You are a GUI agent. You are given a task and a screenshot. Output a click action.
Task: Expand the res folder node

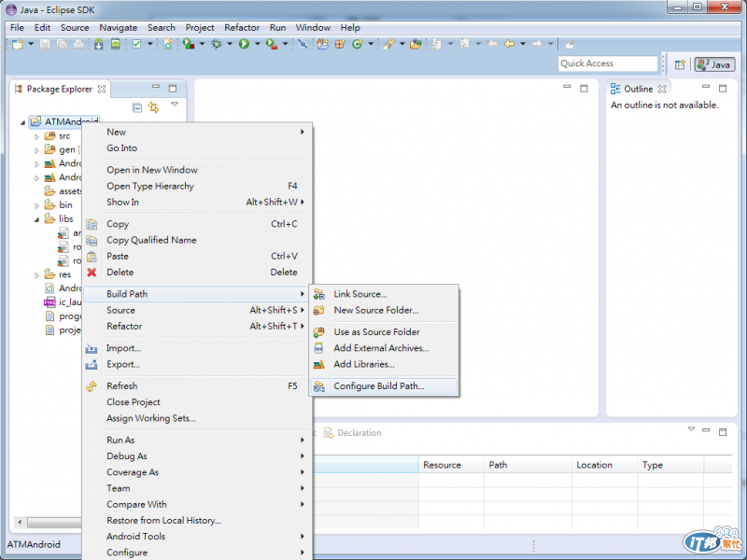click(36, 274)
